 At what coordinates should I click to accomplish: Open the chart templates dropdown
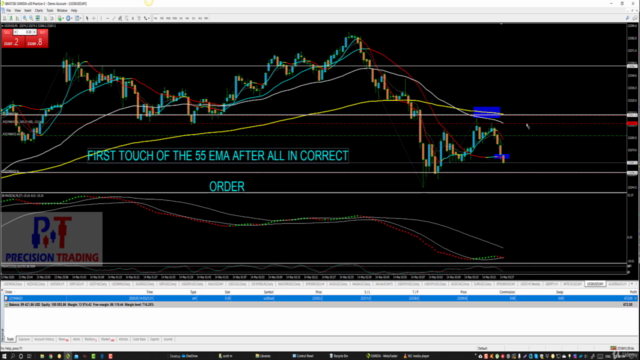coord(78,18)
